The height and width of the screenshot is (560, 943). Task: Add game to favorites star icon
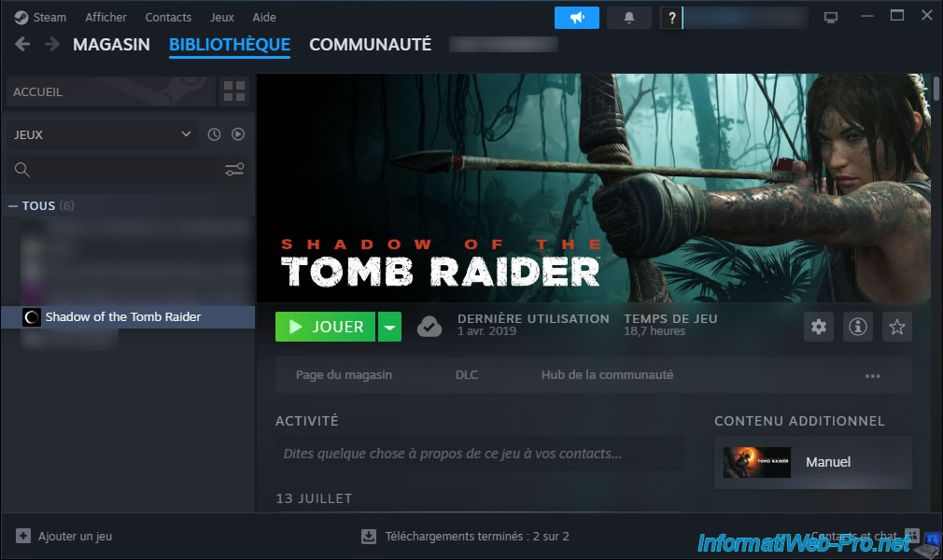pyautogui.click(x=896, y=327)
